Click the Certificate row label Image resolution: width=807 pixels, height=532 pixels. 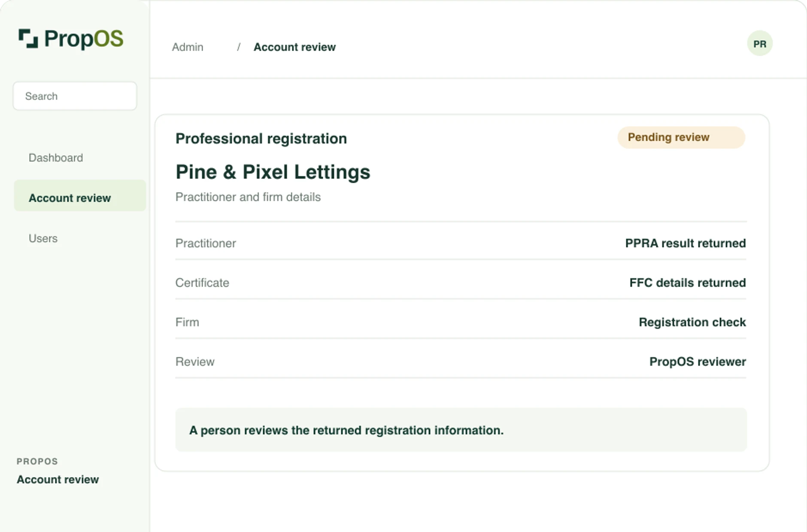tap(202, 283)
